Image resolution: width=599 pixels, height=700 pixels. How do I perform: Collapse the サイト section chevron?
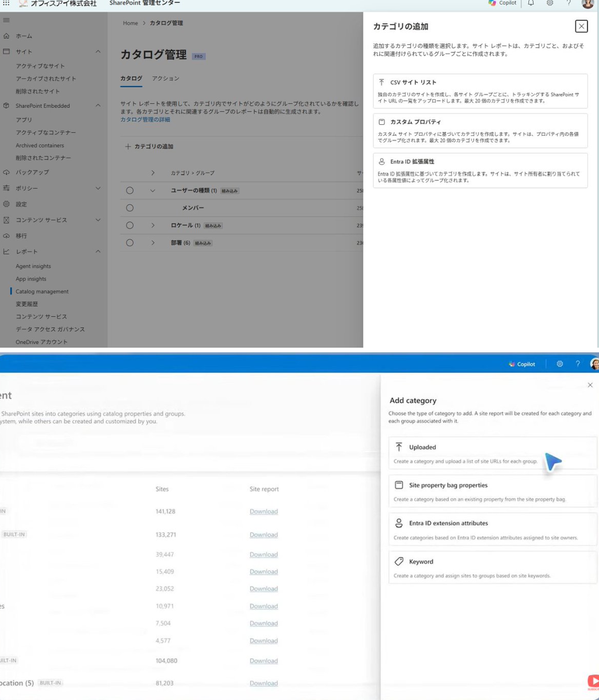(x=97, y=52)
